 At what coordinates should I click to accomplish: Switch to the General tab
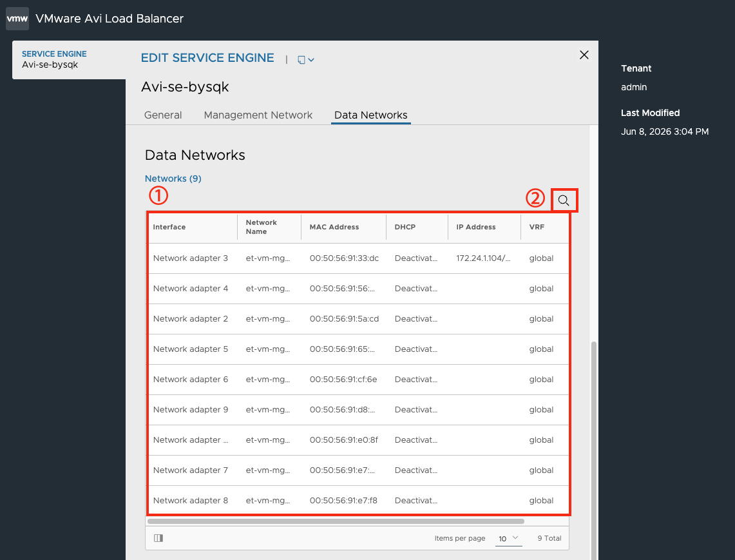pyautogui.click(x=163, y=115)
